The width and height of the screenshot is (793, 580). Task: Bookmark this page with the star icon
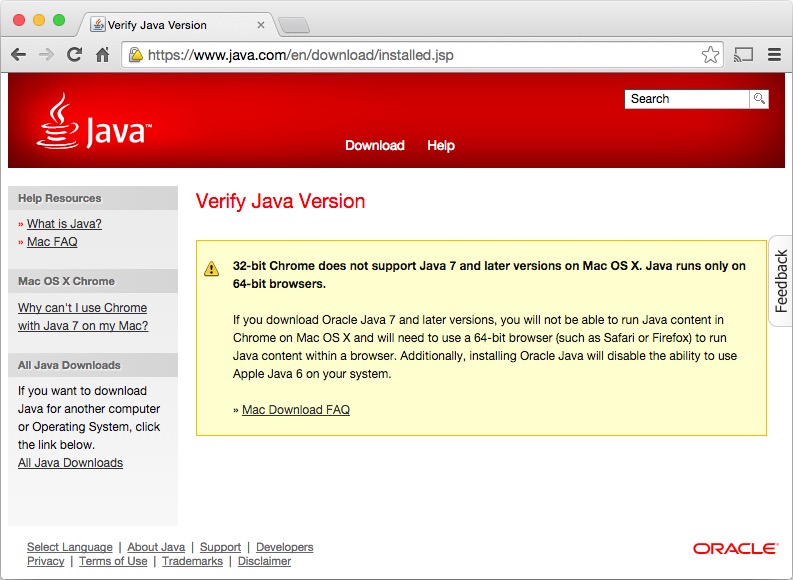711,55
